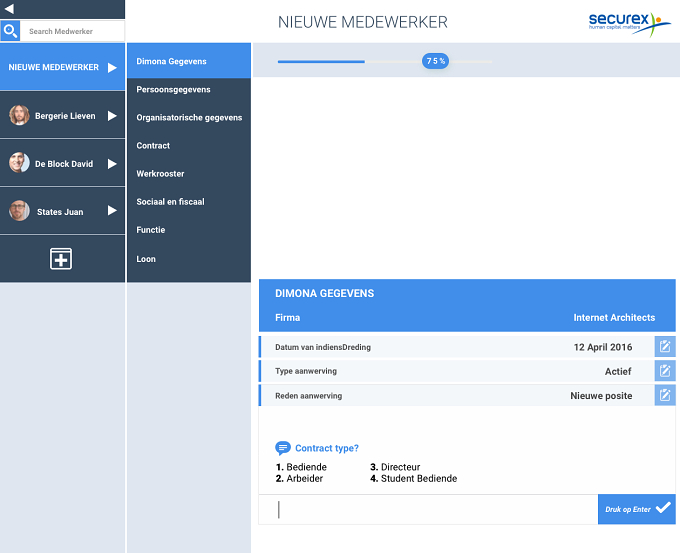Image resolution: width=680 pixels, height=553 pixels.
Task: Edit Reden aanwerving with pencil icon
Action: coord(665,395)
